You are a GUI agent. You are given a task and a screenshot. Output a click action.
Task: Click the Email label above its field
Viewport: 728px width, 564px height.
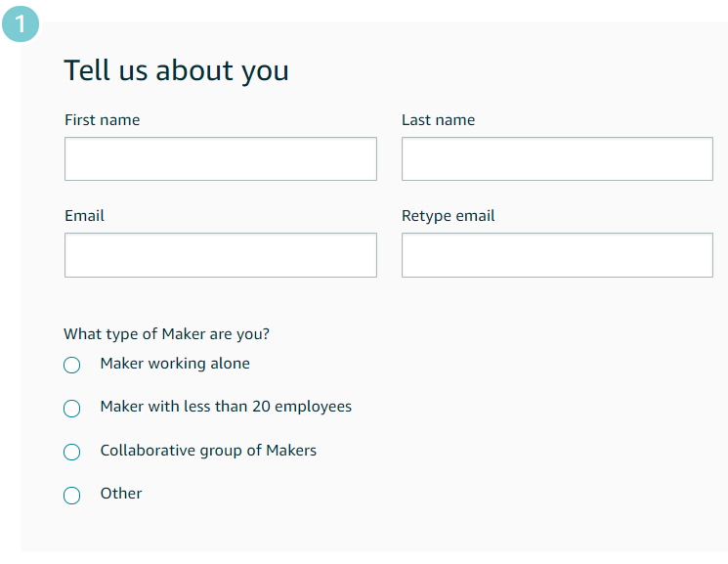(84, 216)
